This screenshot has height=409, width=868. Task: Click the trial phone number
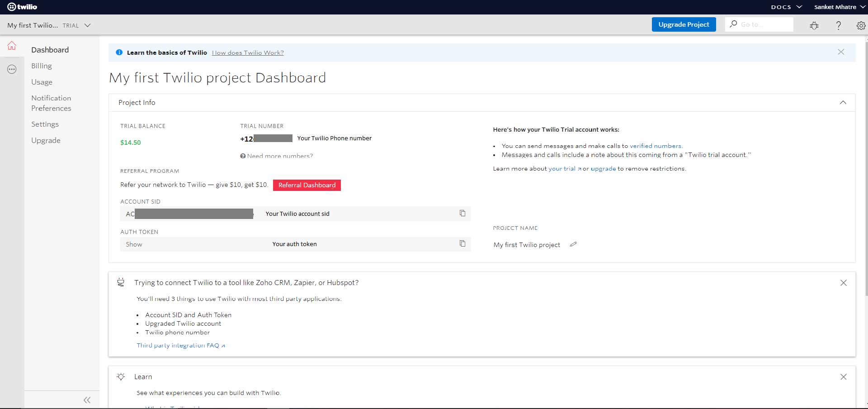tap(266, 138)
